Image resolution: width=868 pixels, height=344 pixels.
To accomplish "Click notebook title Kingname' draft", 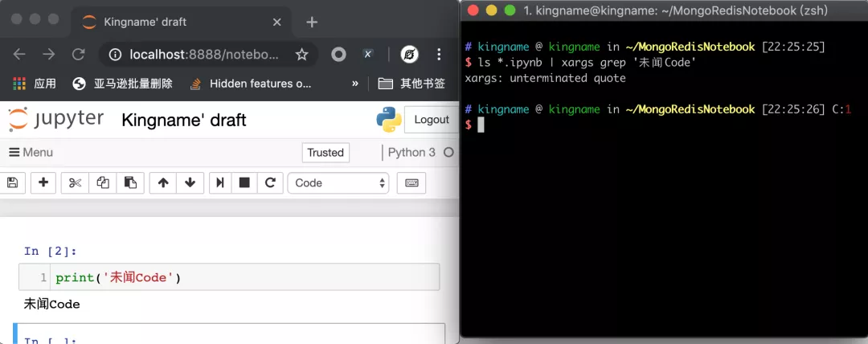I will pyautogui.click(x=184, y=121).
